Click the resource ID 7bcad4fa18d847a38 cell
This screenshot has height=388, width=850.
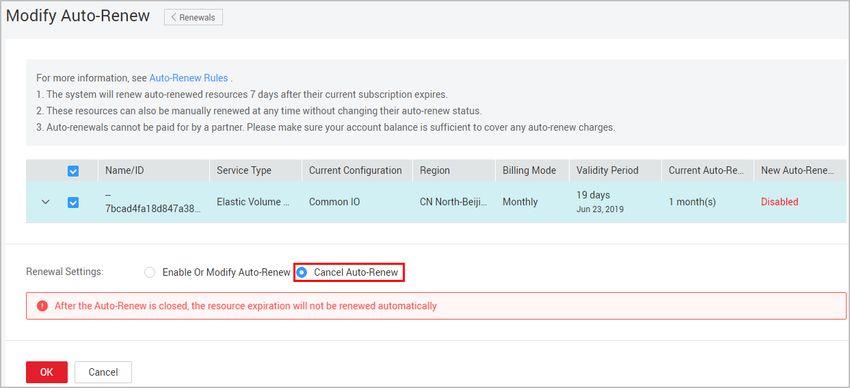tap(153, 210)
